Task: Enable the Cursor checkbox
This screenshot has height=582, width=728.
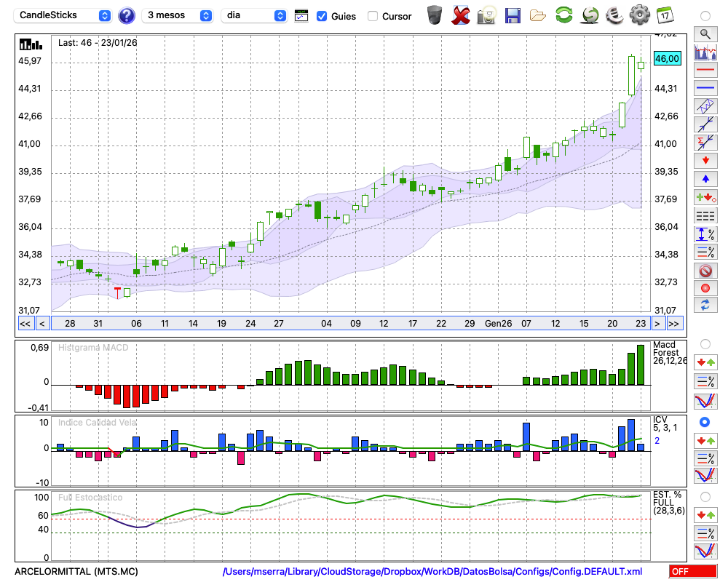Action: pos(373,16)
